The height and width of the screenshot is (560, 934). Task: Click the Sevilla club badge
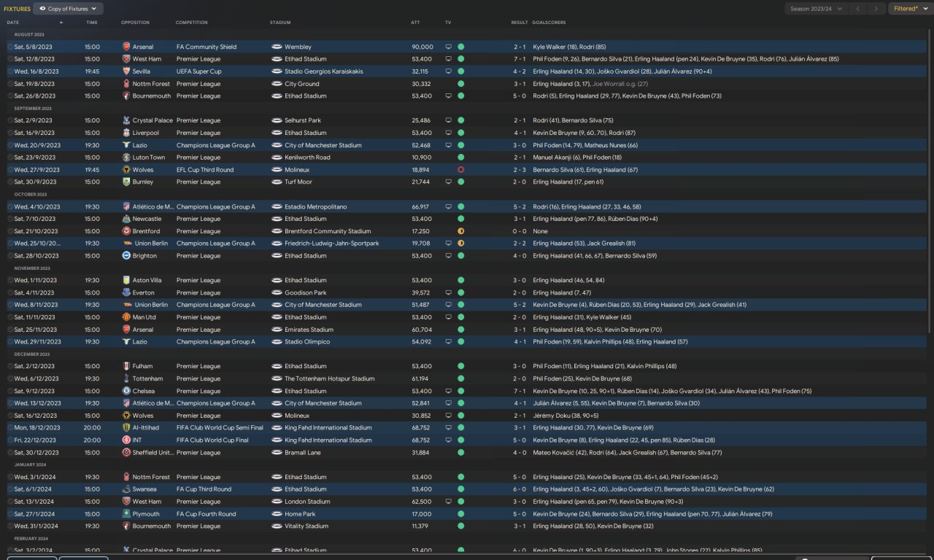point(127,71)
